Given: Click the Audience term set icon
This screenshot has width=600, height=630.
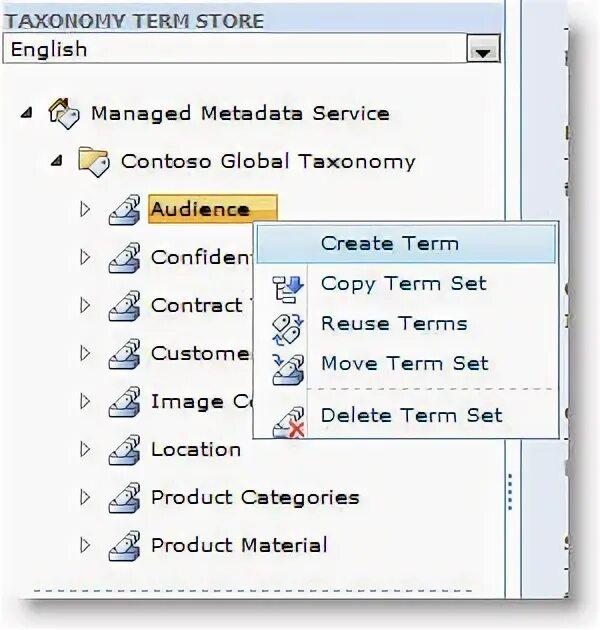Looking at the screenshot, I should [125, 209].
